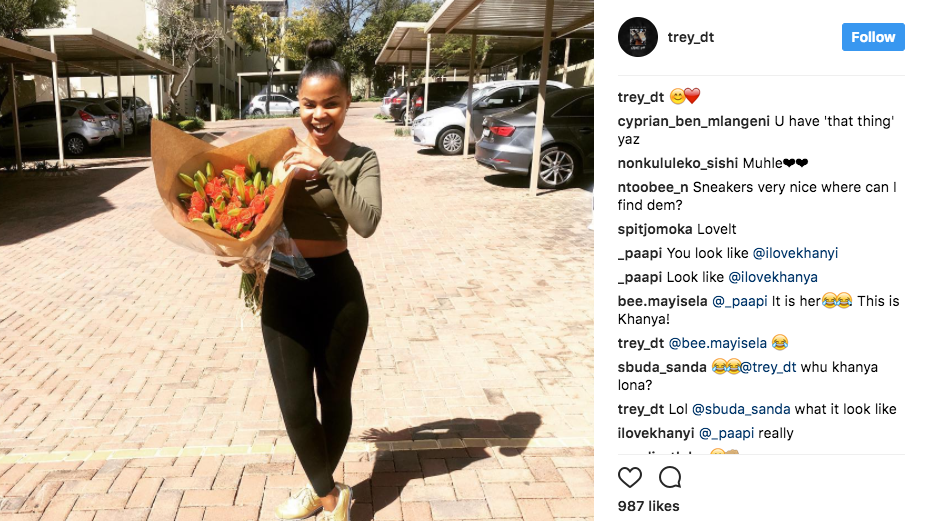Click @bee.mayisela mention in trey_dt reply

click(x=717, y=343)
